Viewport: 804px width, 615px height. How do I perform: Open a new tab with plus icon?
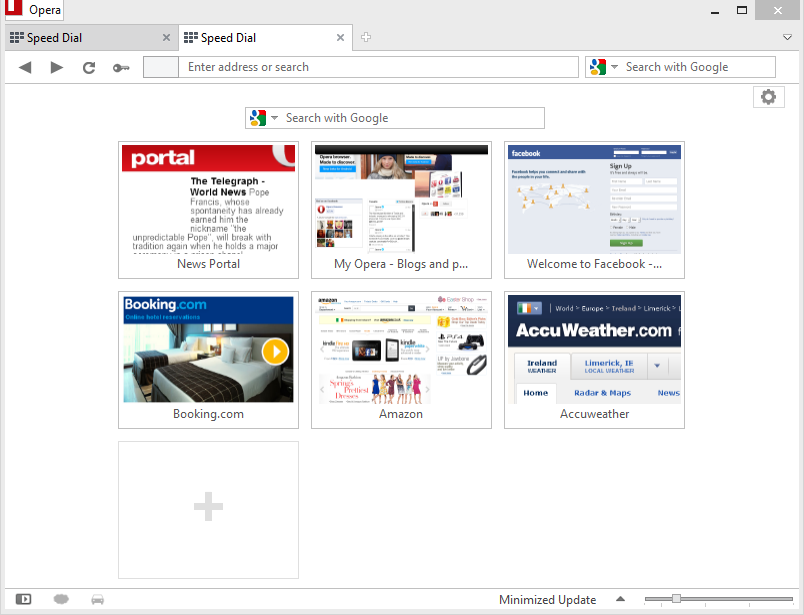pos(366,37)
